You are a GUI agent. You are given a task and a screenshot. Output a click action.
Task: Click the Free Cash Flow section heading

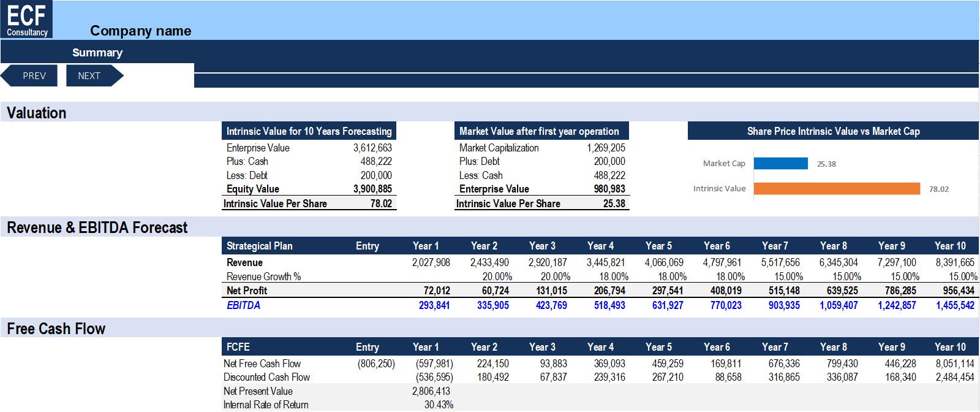(56, 329)
